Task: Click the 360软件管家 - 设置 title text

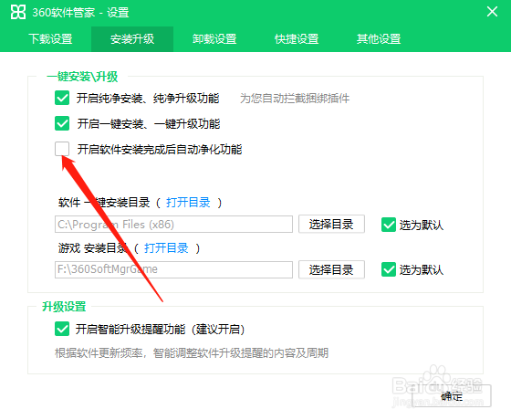Action: click(x=80, y=13)
